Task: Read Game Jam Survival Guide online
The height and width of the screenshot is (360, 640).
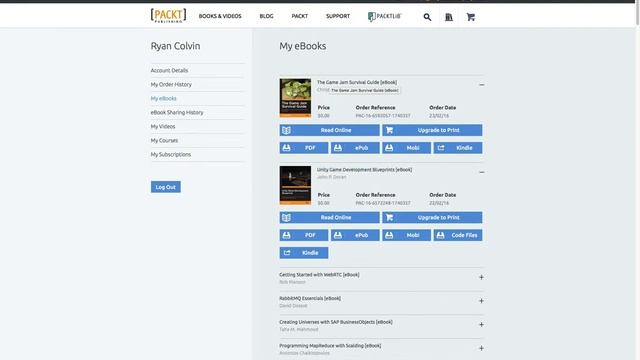Action: (x=329, y=130)
